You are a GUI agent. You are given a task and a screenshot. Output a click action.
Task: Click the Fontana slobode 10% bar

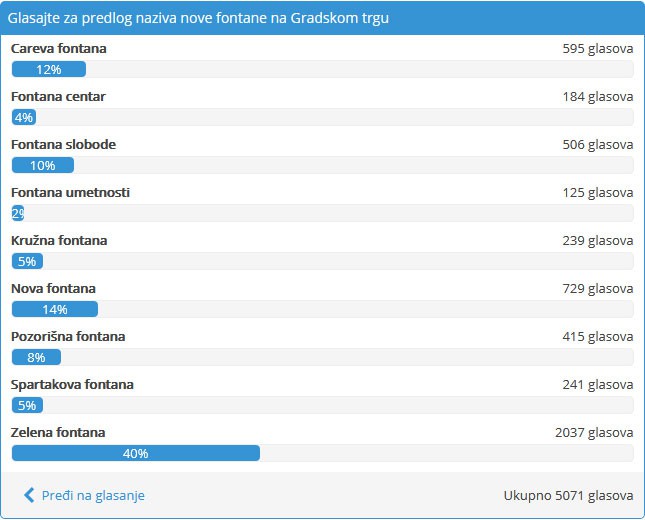click(43, 165)
